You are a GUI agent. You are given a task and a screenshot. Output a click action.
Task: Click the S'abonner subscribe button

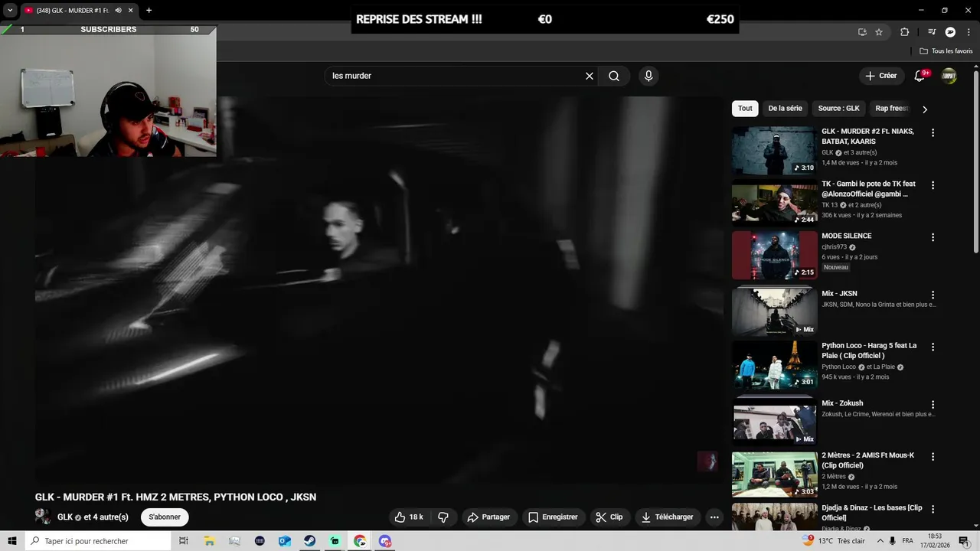tap(165, 517)
